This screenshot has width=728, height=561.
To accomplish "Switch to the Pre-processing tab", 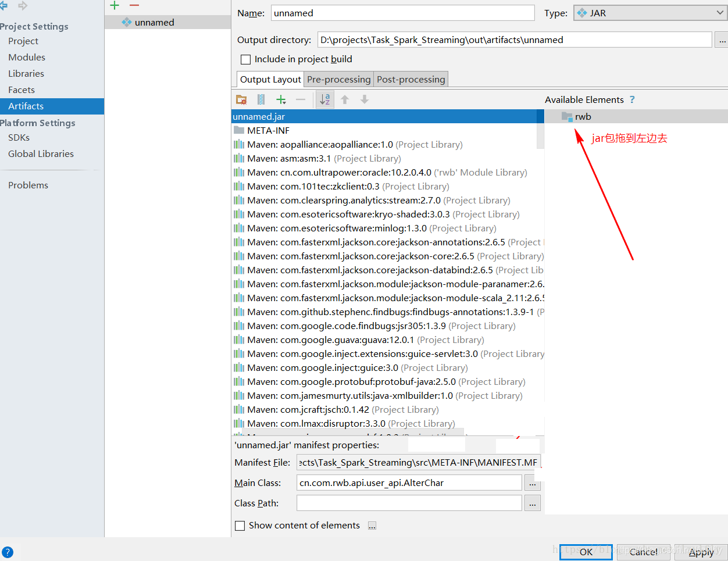I will 339,79.
